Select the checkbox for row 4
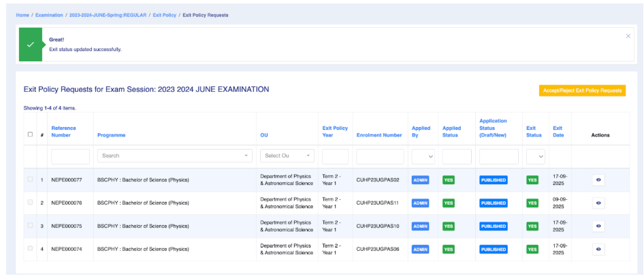The height and width of the screenshot is (276, 644). 30,249
